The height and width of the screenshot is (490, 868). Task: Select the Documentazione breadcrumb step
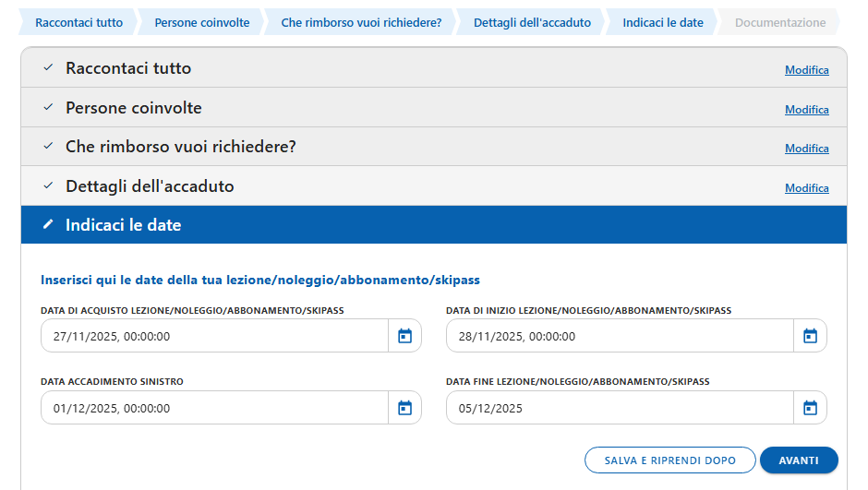tap(780, 22)
